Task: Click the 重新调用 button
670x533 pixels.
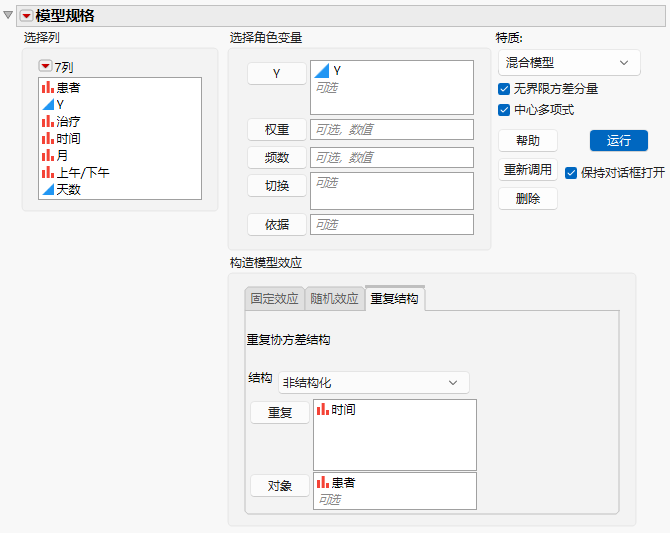Action: click(x=528, y=170)
